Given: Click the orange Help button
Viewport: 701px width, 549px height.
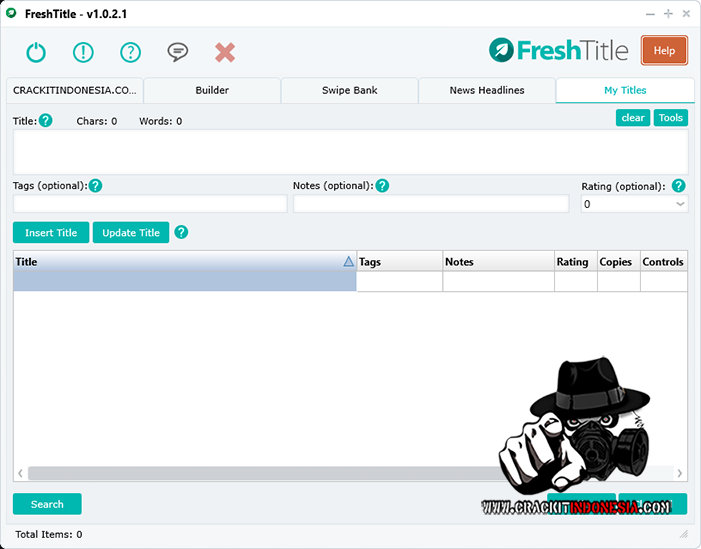Looking at the screenshot, I should tap(664, 50).
